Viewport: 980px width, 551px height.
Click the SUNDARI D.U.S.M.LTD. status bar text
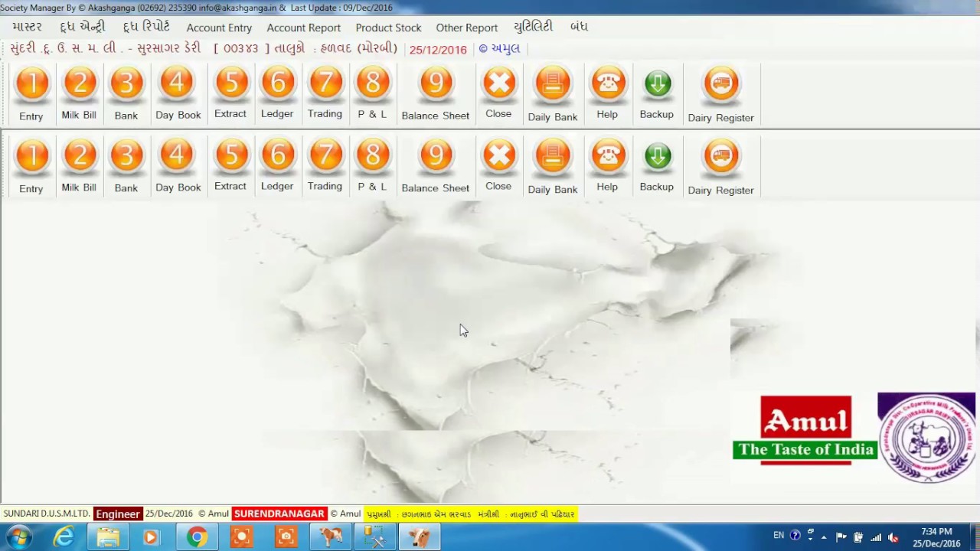tap(47, 514)
